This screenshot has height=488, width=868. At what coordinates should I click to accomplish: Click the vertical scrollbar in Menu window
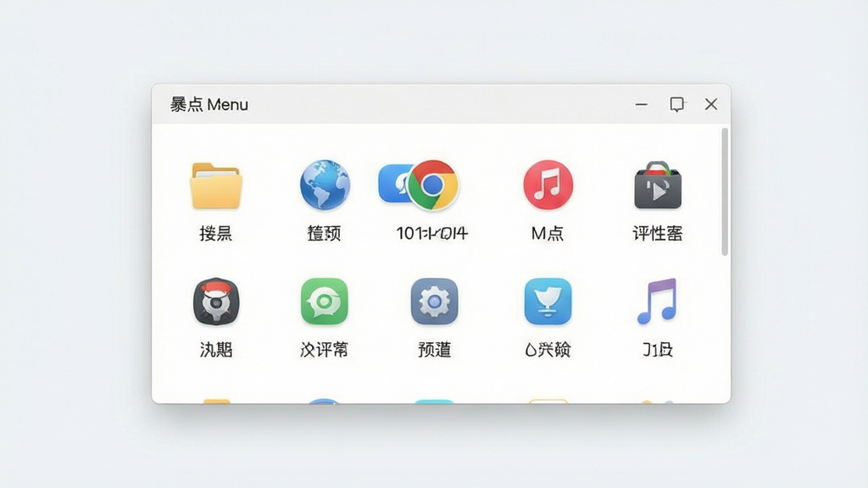pyautogui.click(x=725, y=192)
